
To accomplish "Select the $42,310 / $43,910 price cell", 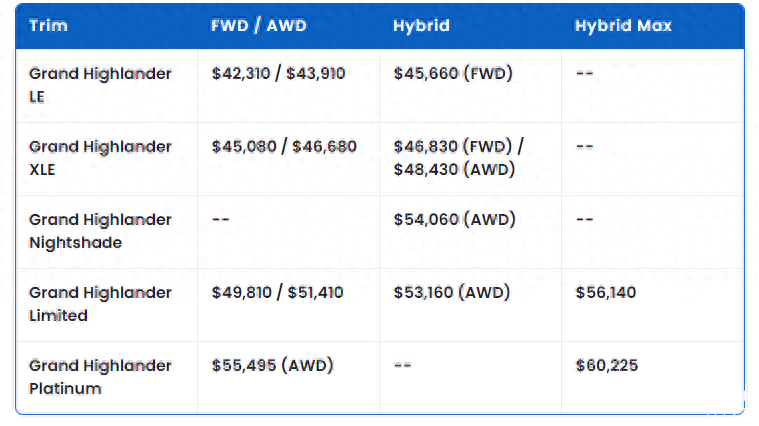I will coord(279,74).
